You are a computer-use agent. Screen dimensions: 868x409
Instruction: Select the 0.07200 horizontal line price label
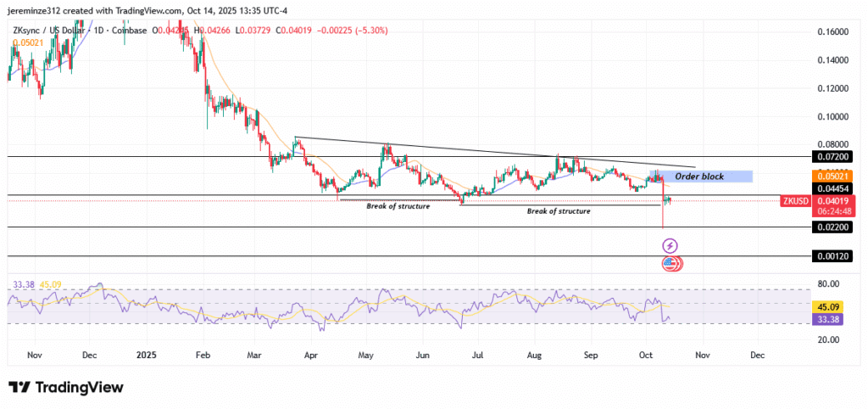click(833, 157)
